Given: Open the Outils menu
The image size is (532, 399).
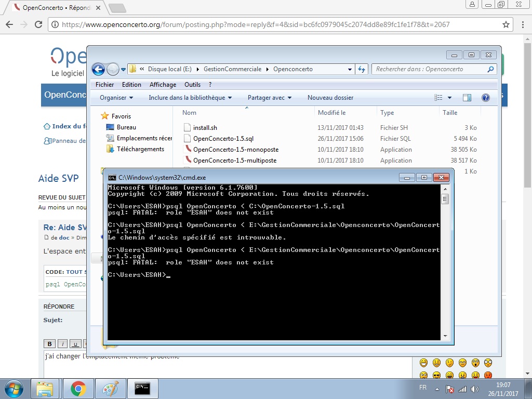Looking at the screenshot, I should pos(192,85).
